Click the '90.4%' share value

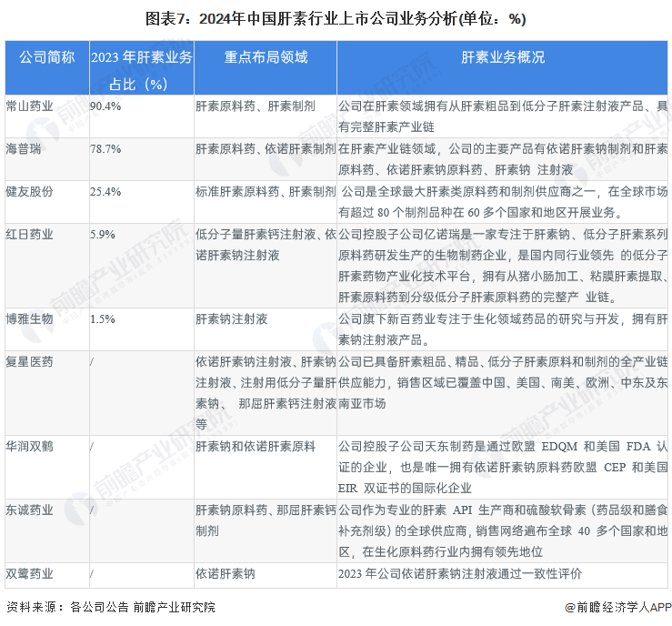point(105,106)
